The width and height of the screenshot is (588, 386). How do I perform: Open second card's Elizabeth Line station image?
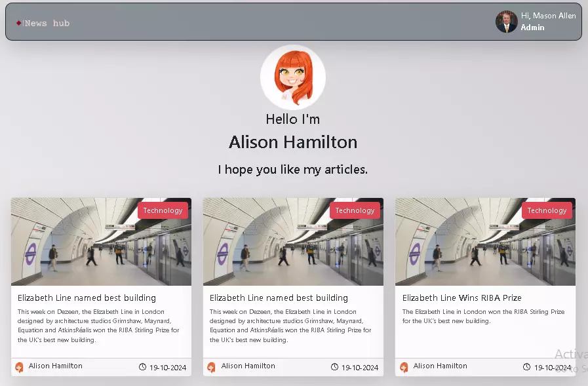point(293,242)
